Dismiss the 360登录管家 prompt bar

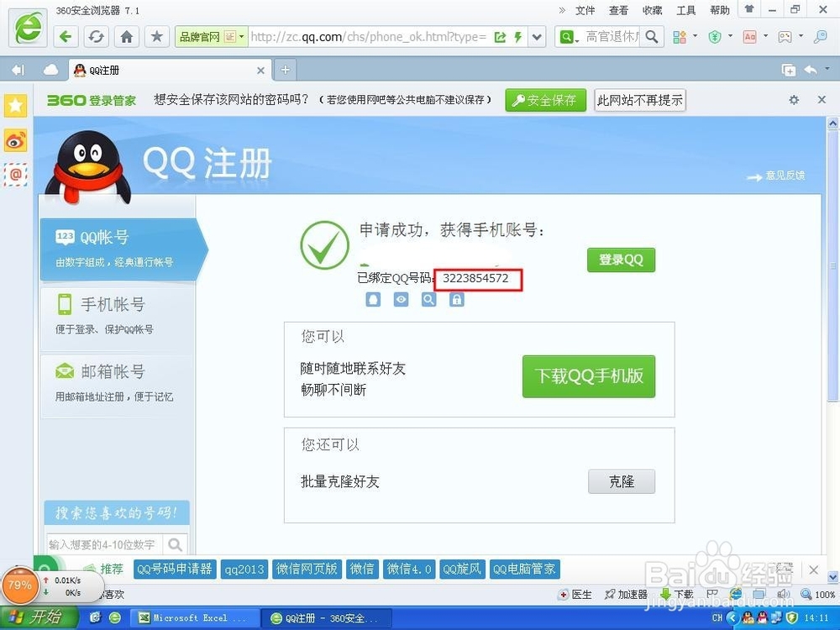(x=822, y=100)
